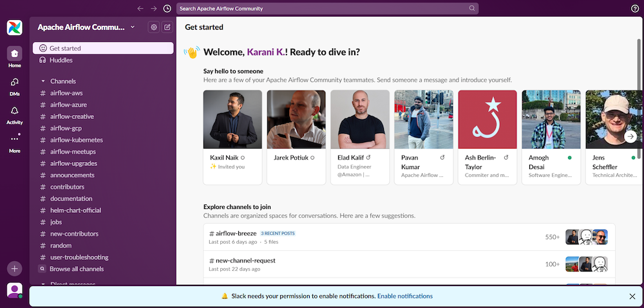Click the main page vertical scrollbar
Viewport: 644px width, 308px height.
point(639,98)
